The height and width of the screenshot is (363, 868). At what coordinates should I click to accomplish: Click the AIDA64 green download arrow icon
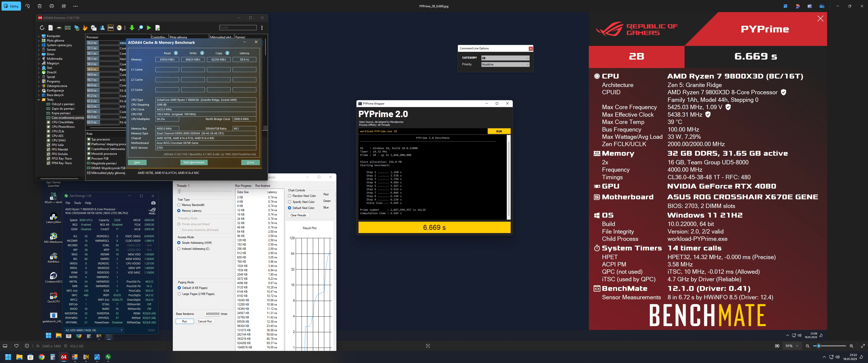coord(132,28)
